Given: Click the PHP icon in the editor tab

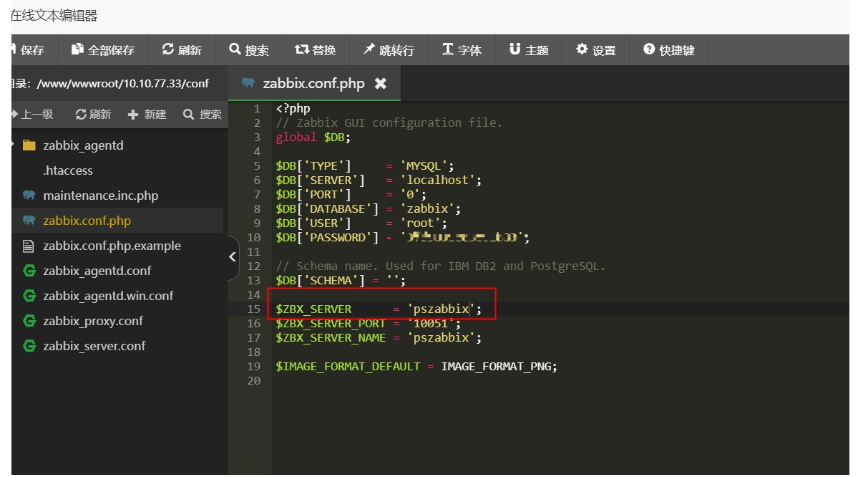Looking at the screenshot, I should [x=248, y=83].
